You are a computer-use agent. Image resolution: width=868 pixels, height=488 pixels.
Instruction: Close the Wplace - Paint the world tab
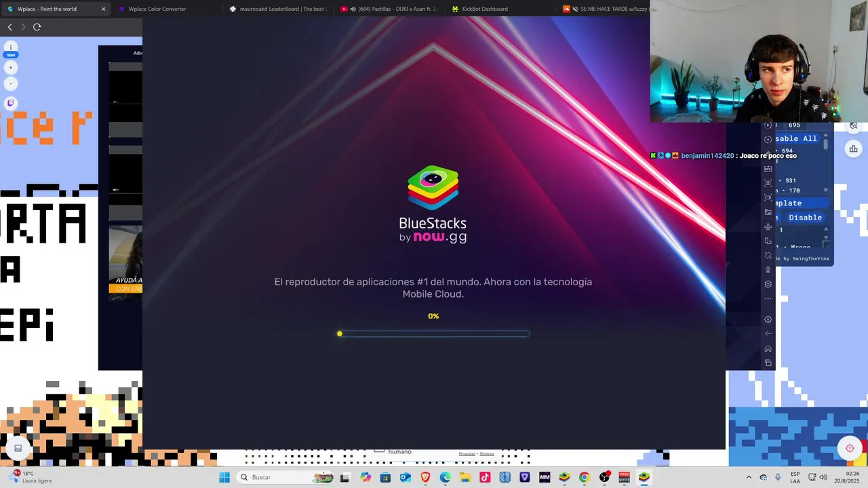(x=103, y=9)
